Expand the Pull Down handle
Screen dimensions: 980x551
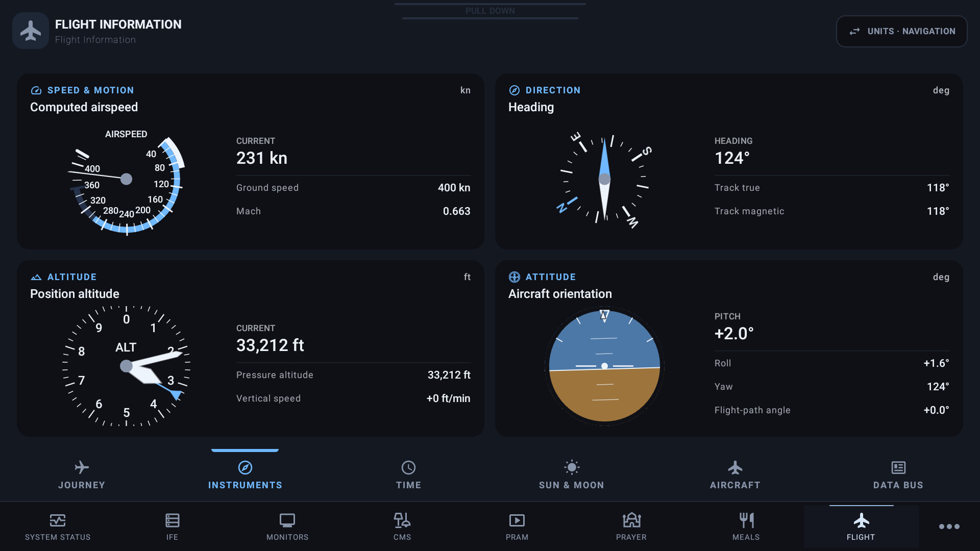coord(490,11)
